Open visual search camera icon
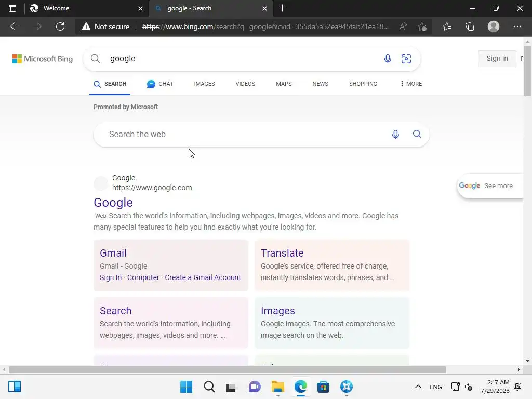Viewport: 532px width, 399px height. [406, 59]
